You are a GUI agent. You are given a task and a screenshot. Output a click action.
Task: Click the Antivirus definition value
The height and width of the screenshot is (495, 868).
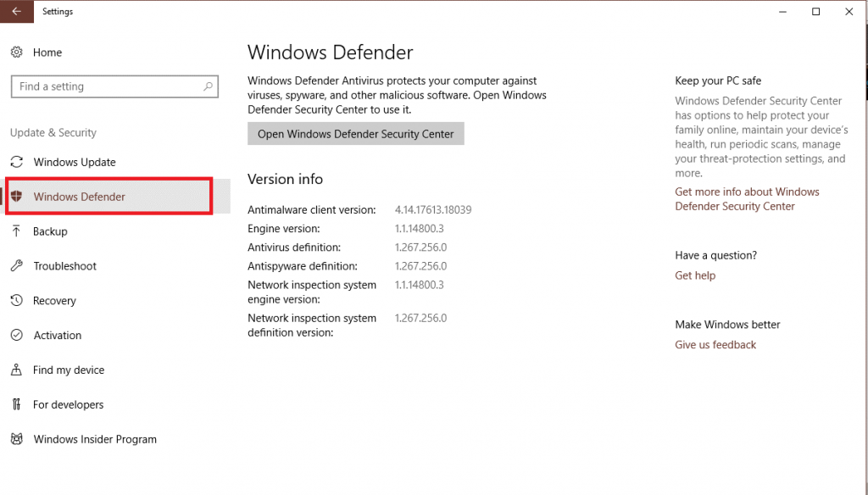coord(420,247)
